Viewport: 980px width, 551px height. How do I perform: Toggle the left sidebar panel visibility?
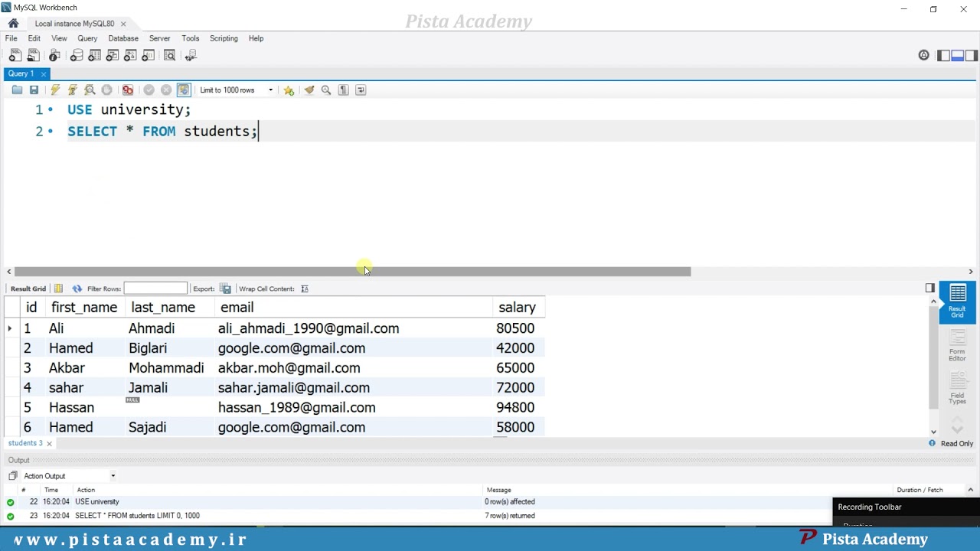point(943,55)
